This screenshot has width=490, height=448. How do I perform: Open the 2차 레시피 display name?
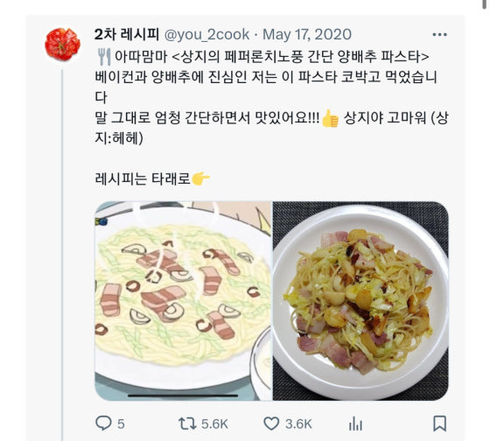(127, 34)
